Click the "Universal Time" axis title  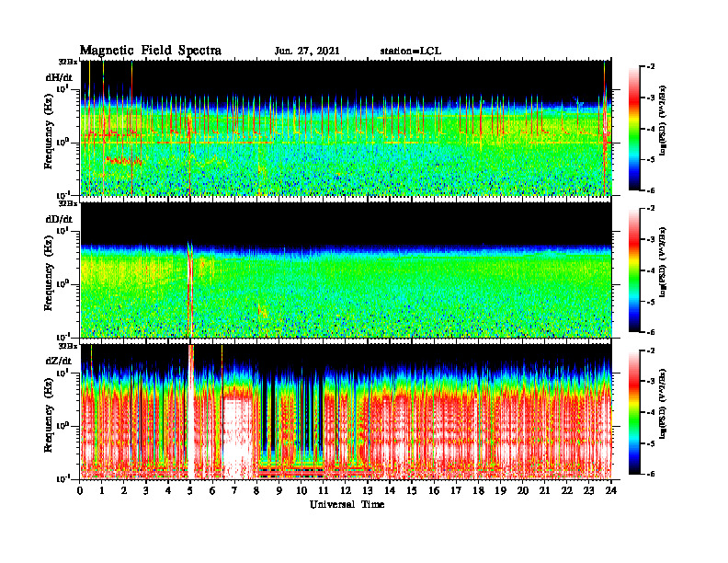(x=347, y=504)
